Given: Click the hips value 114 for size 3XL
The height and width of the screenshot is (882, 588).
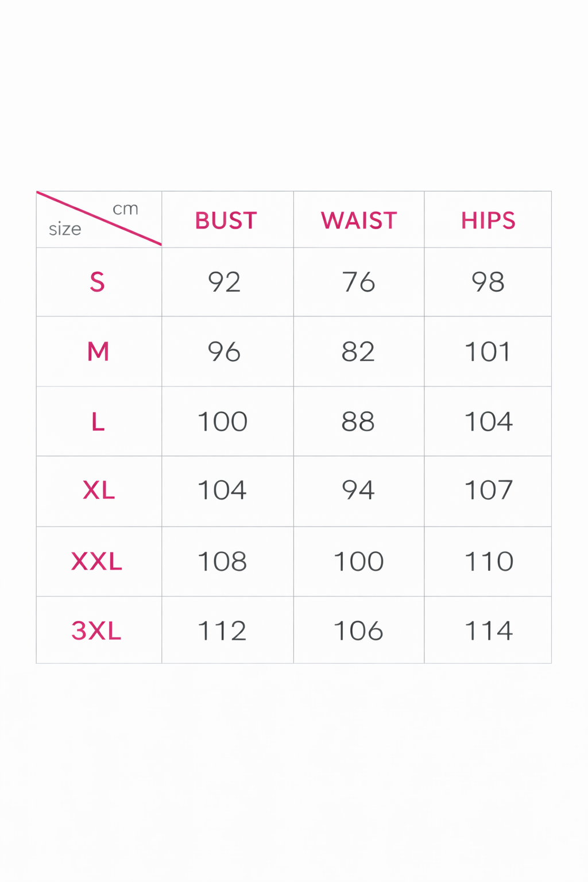Looking at the screenshot, I should pos(488,630).
